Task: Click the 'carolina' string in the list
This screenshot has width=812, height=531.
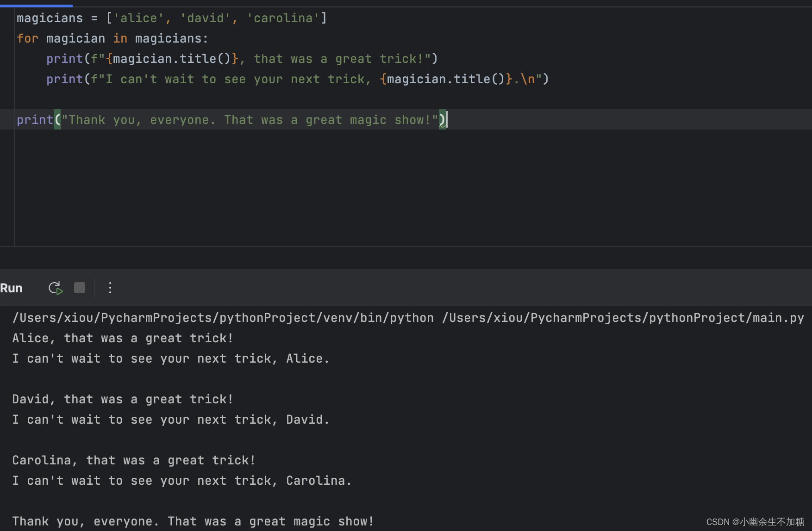Action: [x=283, y=18]
